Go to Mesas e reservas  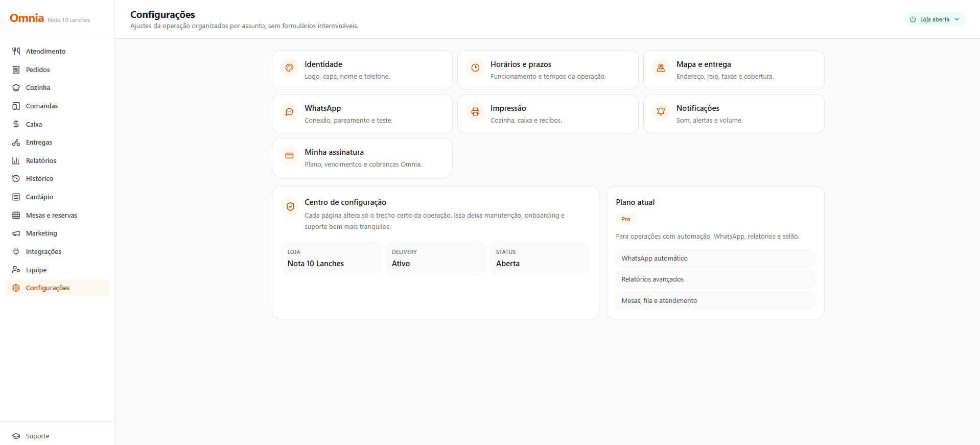coord(57,215)
